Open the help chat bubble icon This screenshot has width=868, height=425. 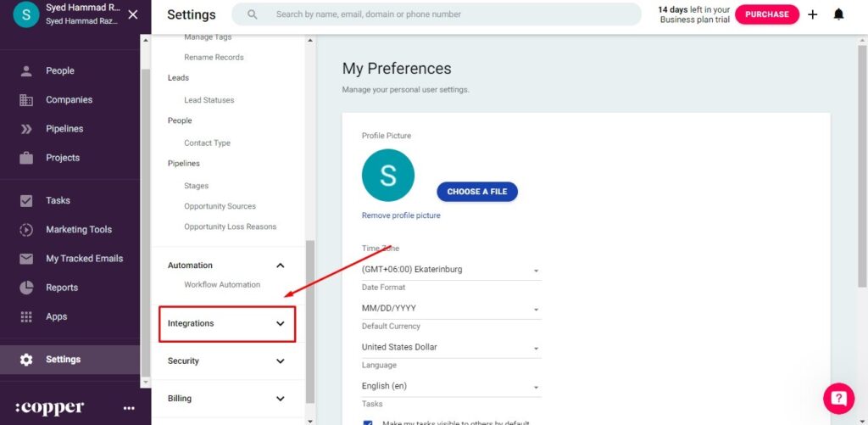click(x=838, y=398)
